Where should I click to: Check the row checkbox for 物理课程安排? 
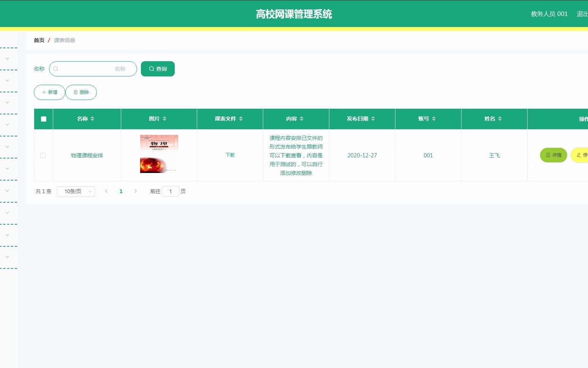(x=43, y=155)
